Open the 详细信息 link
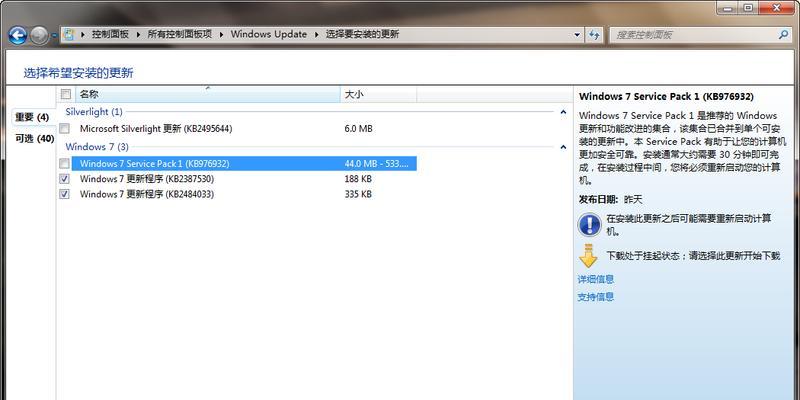Image resolution: width=800 pixels, height=400 pixels. [x=595, y=279]
